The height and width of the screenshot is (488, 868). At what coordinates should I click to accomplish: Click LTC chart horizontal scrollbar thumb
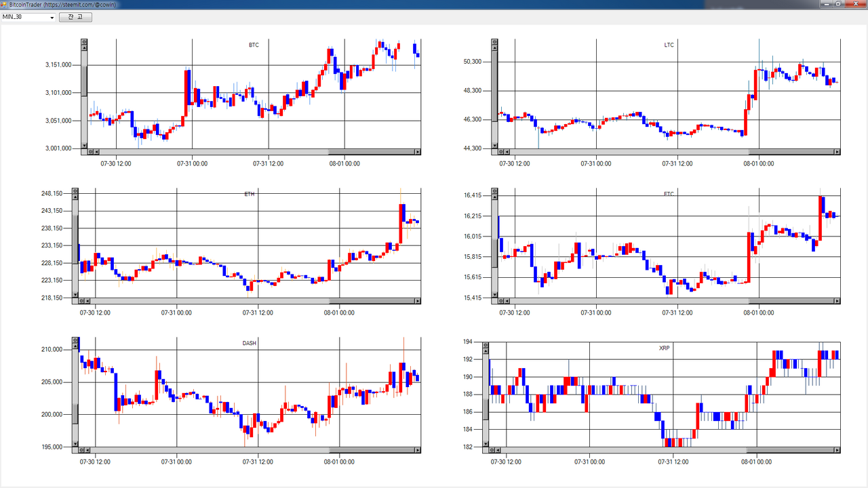coord(790,152)
